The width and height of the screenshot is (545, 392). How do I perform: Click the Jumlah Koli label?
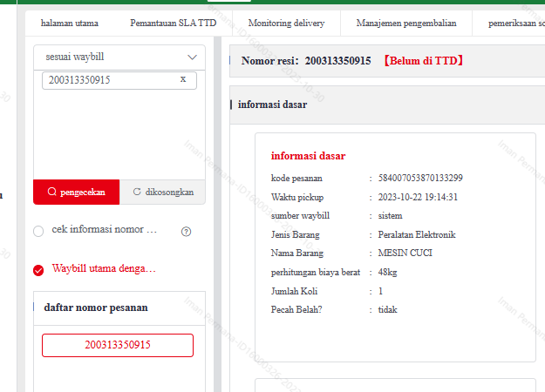294,291
